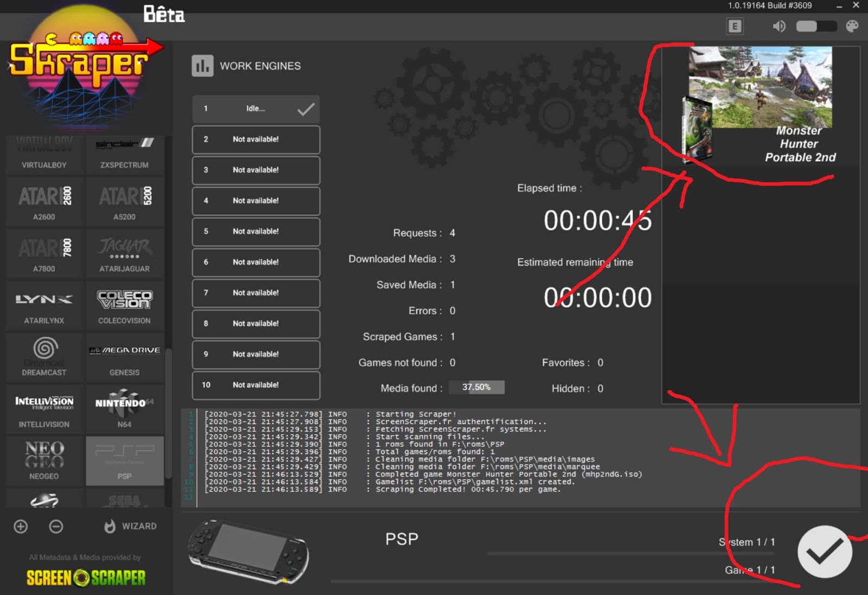Select work engine 1 Idle
Image resolution: width=868 pixels, height=595 pixels.
point(256,109)
